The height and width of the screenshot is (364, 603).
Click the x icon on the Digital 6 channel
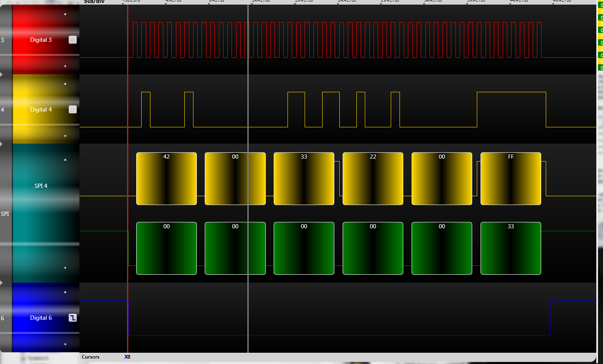click(x=65, y=292)
